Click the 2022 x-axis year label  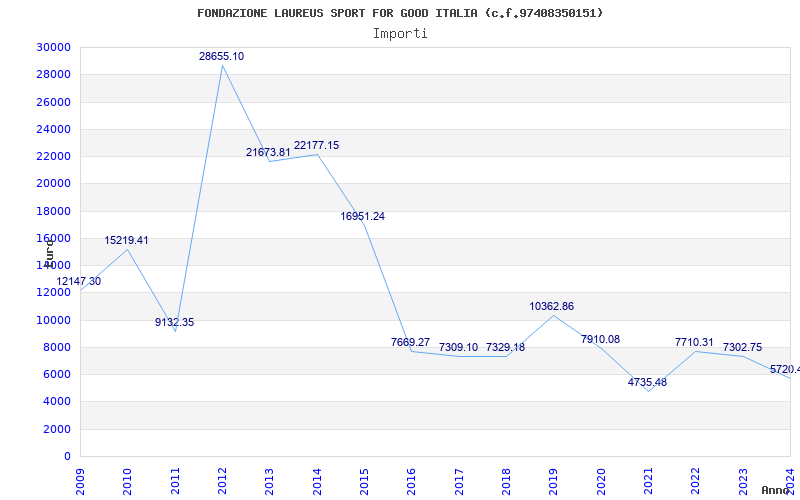(x=695, y=482)
